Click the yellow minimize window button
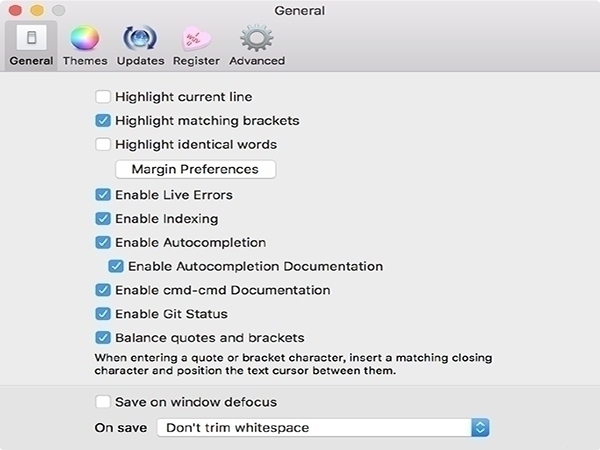The width and height of the screenshot is (600, 450). tap(37, 10)
